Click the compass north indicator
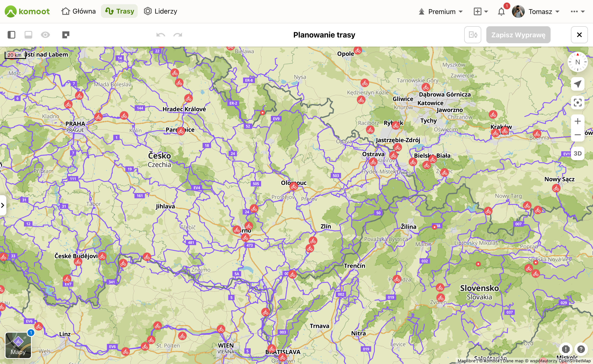Image resolution: width=593 pixels, height=364 pixels. (x=577, y=62)
